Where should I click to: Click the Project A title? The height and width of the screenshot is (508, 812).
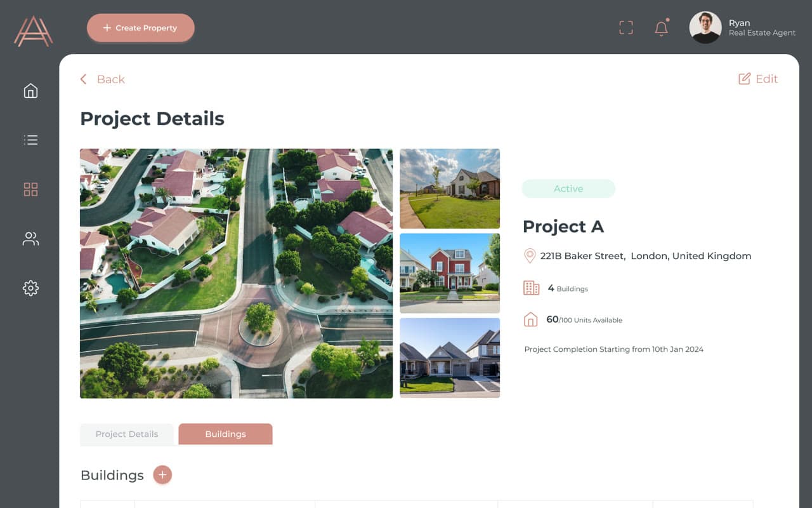563,227
